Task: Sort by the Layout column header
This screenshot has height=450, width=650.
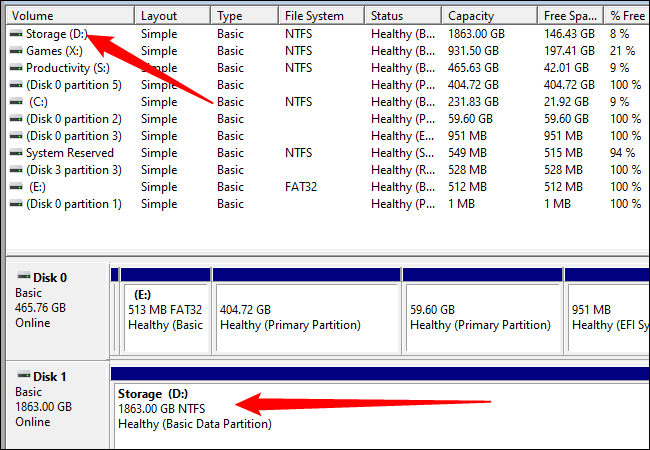Action: (x=172, y=16)
